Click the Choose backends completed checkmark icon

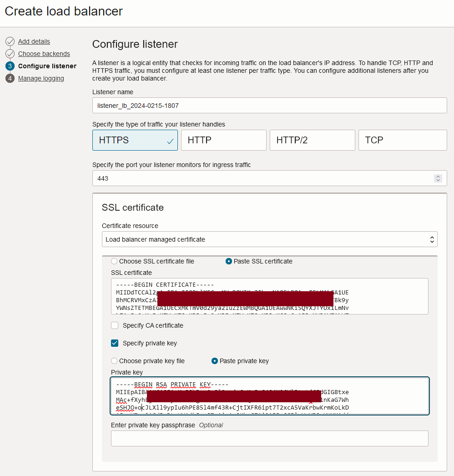pyautogui.click(x=10, y=54)
